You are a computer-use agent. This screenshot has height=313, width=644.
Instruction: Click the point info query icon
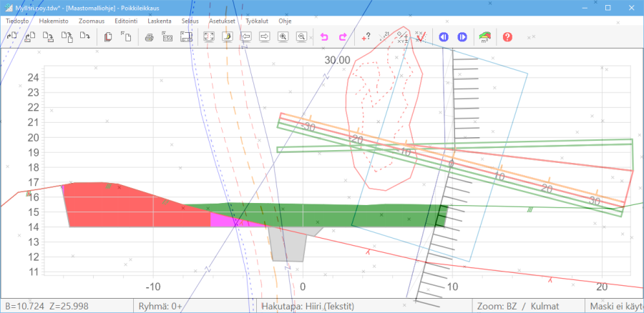coord(366,36)
